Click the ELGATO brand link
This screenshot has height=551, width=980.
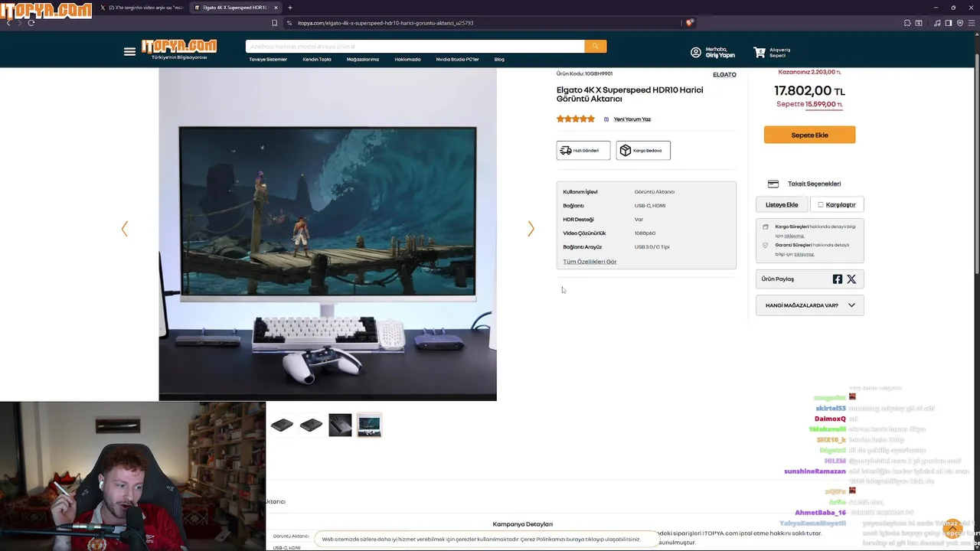click(724, 74)
